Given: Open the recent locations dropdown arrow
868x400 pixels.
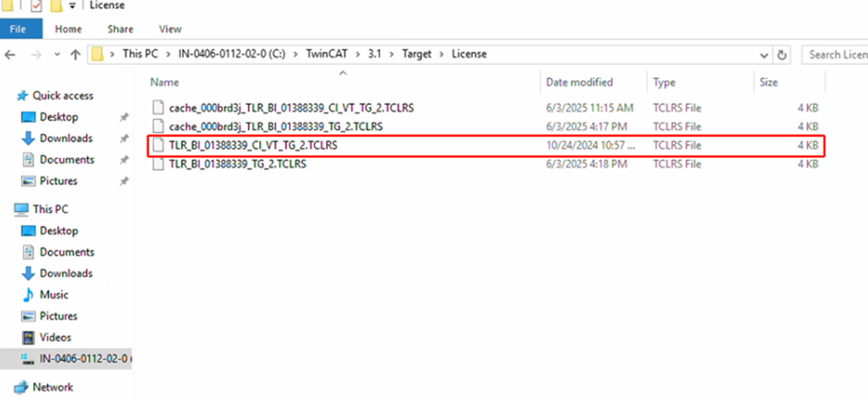Looking at the screenshot, I should click(57, 55).
